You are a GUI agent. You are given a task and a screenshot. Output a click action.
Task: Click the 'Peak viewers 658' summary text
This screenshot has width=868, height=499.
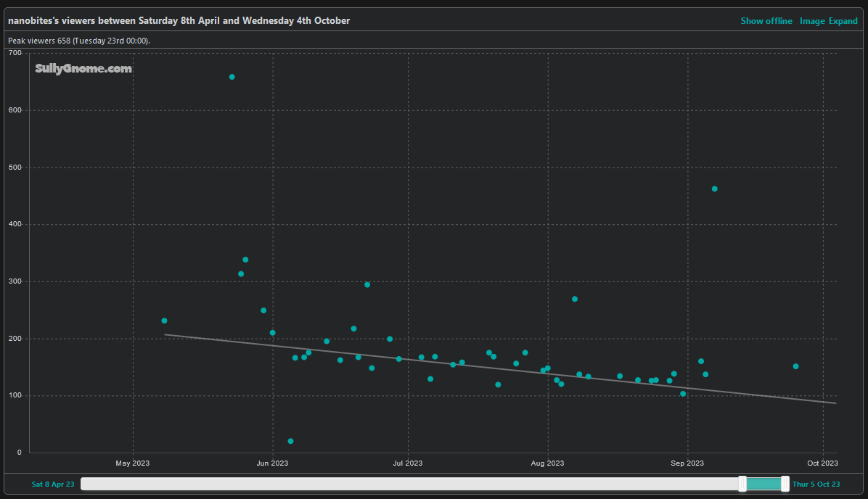pos(78,41)
